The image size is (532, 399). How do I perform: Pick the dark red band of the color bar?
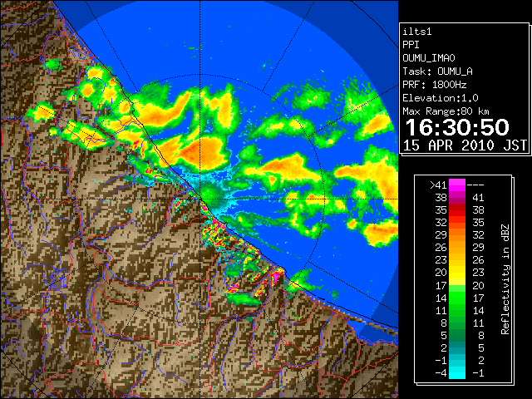pyautogui.click(x=457, y=206)
